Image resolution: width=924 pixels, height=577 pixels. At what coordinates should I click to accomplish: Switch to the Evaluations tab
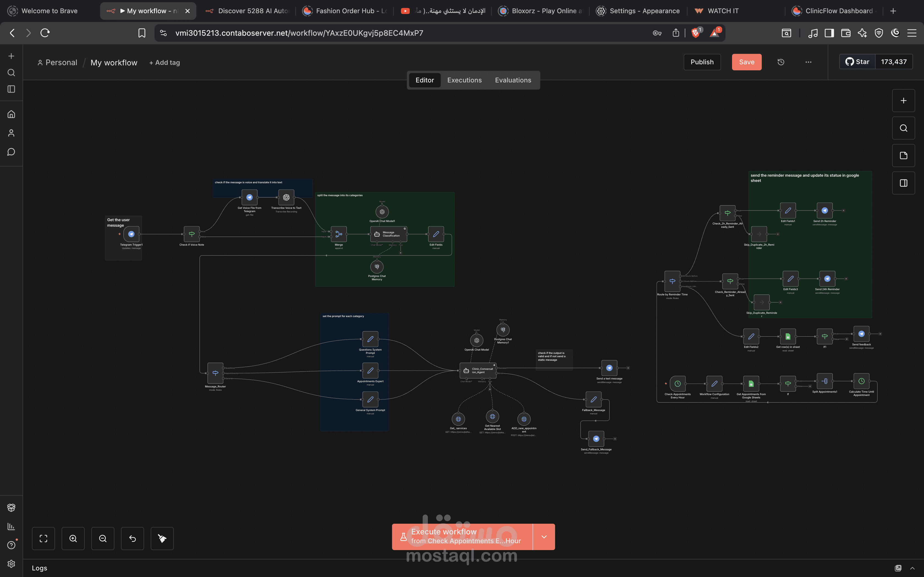513,80
